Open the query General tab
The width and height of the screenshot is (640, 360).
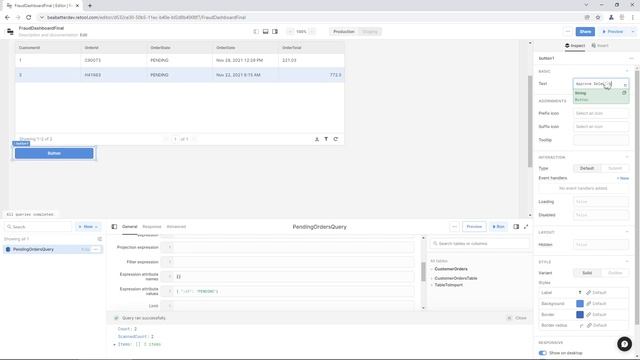tap(129, 227)
